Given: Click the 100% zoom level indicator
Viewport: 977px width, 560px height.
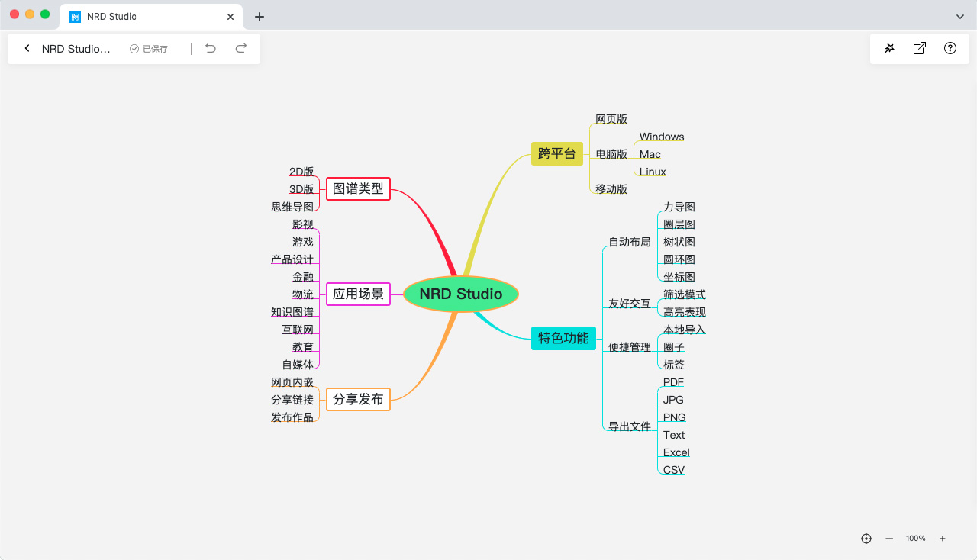Looking at the screenshot, I should click(x=916, y=539).
